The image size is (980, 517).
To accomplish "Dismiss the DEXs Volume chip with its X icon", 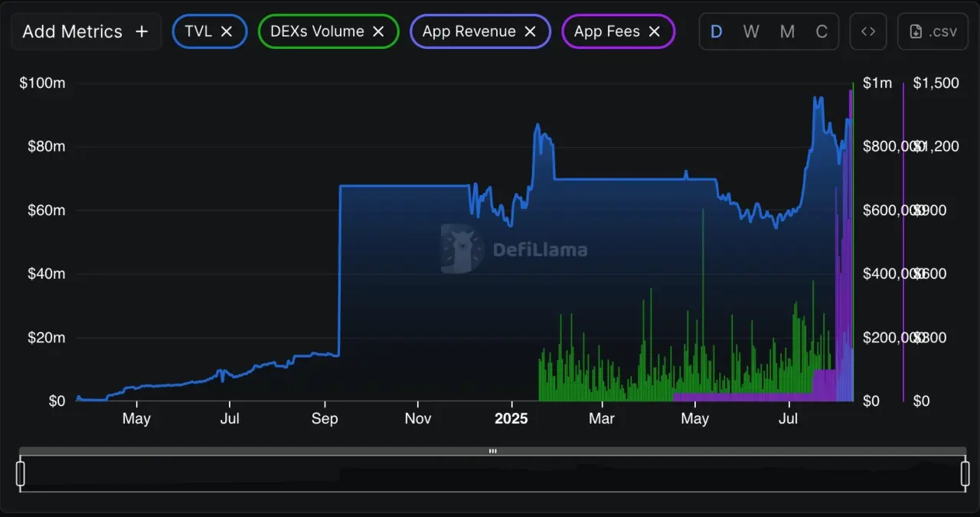I will [x=377, y=31].
